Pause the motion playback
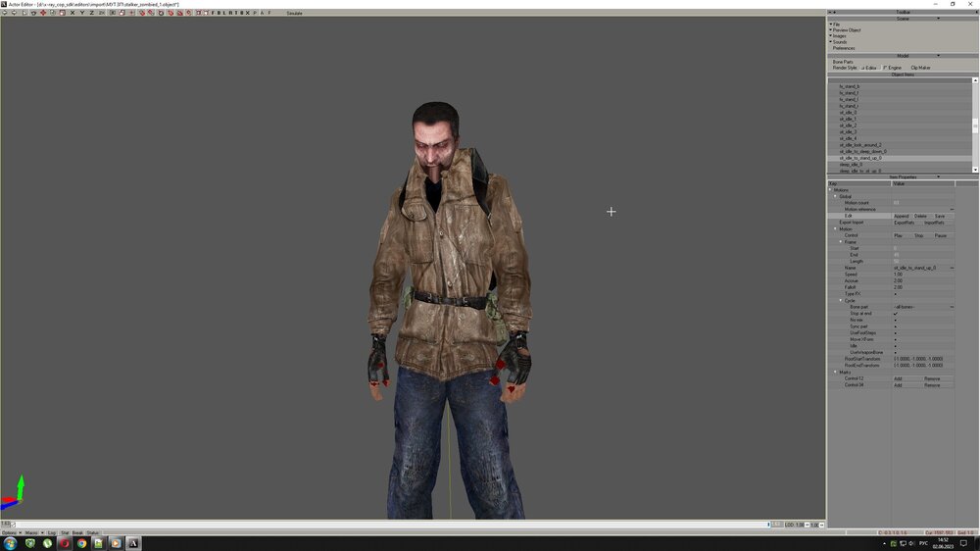Viewport: 980px width, 551px height. [941, 235]
